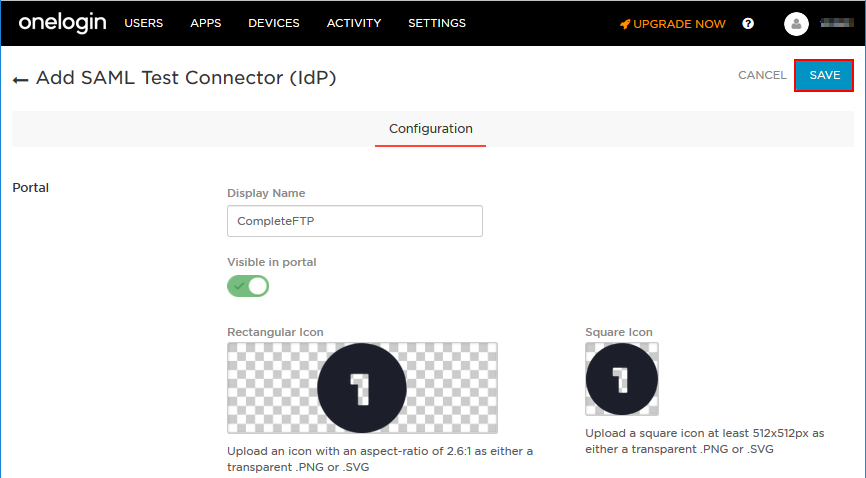866x478 pixels.
Task: Expand the Apps menu
Action: tap(205, 23)
